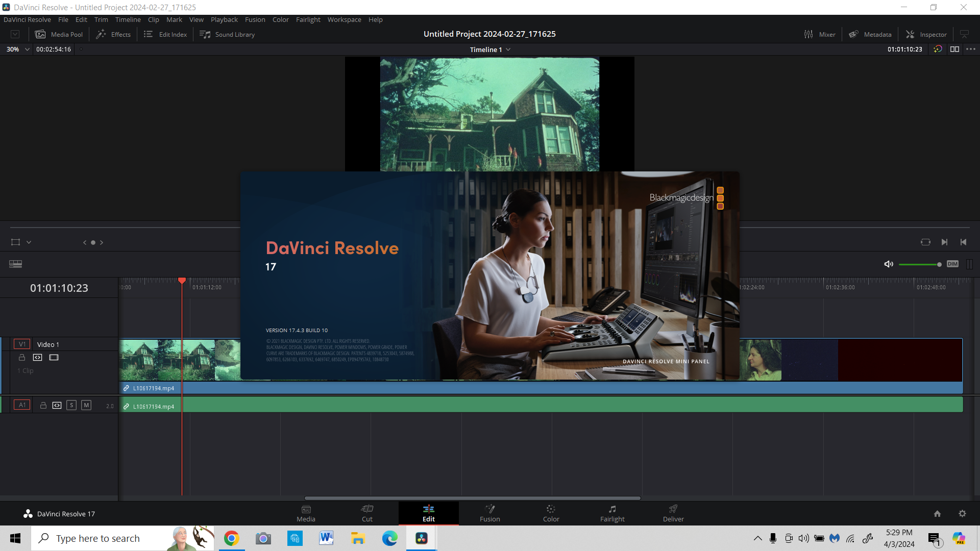Viewport: 980px width, 551px height.
Task: Switch to the Fusion page
Action: pos(489,514)
